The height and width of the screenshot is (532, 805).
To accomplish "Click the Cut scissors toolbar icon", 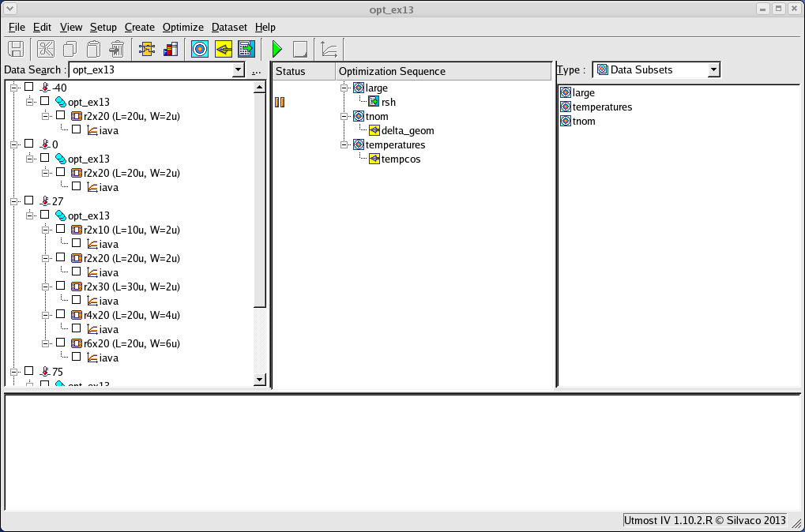I will [46, 49].
